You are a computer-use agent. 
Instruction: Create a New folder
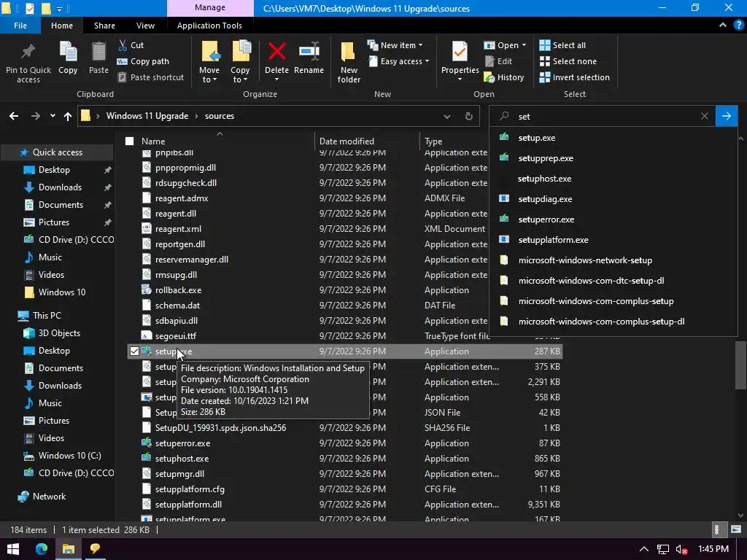click(349, 63)
